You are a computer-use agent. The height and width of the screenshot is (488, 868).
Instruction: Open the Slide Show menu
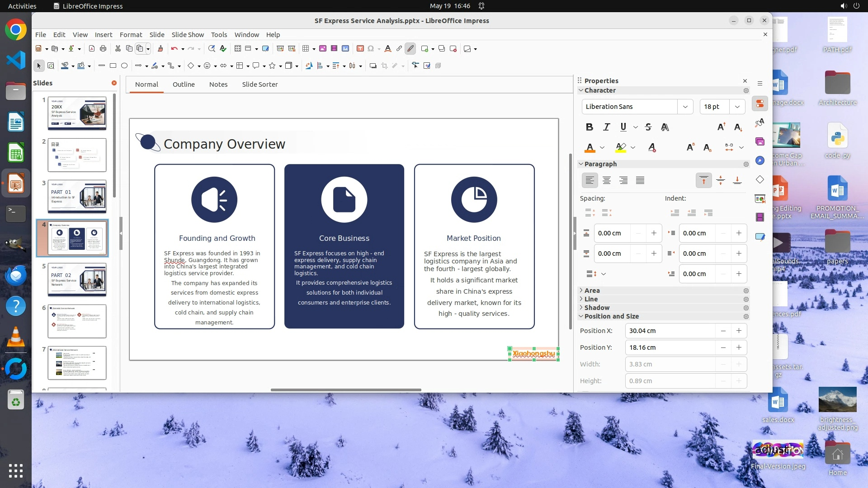tap(187, 34)
